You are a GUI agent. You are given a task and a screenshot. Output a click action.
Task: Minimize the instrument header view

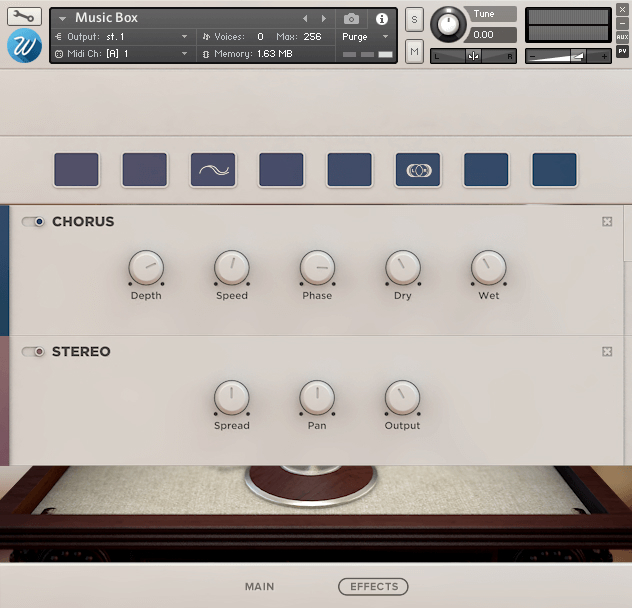(622, 23)
